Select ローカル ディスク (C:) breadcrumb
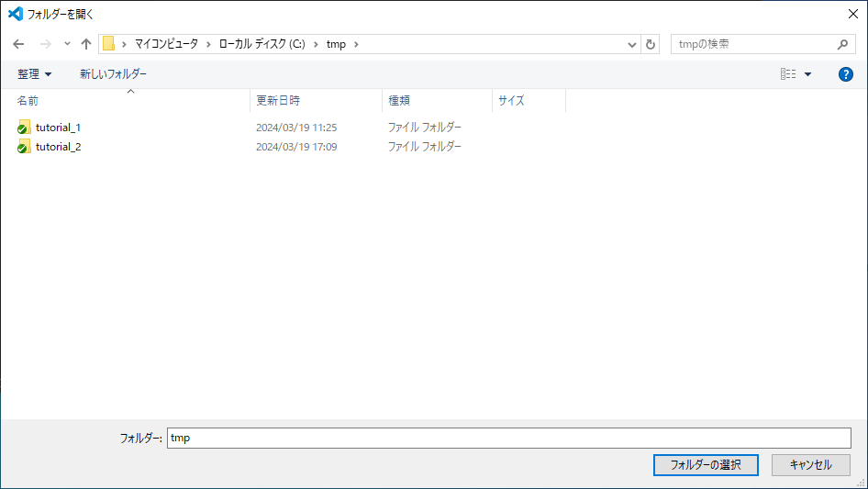Image resolution: width=868 pixels, height=489 pixels. [262, 44]
